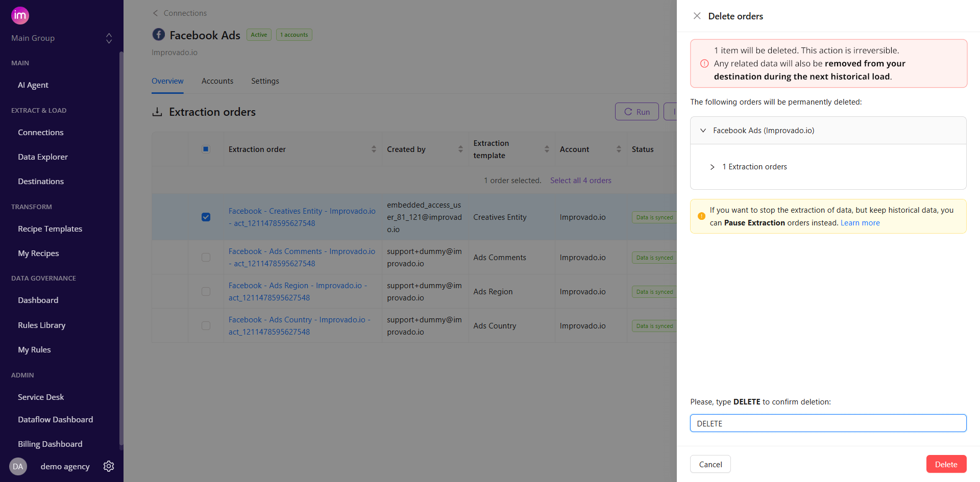980x482 pixels.
Task: Open Billing Dashboard
Action: (x=50, y=444)
